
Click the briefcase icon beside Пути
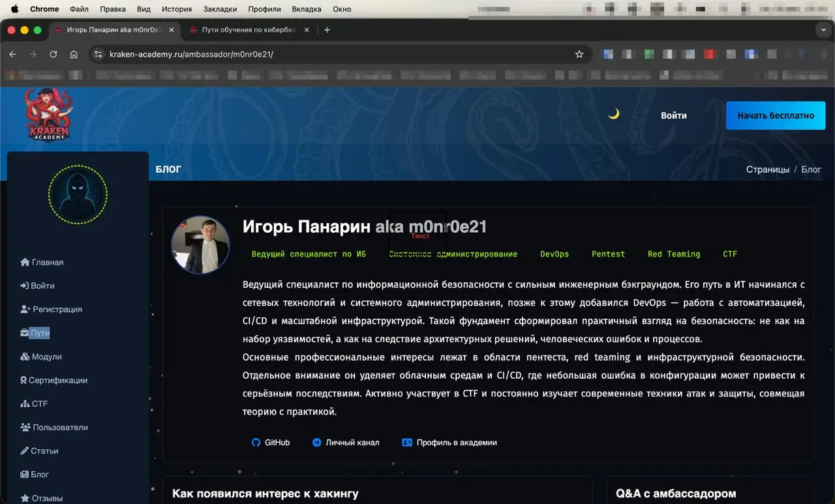pyautogui.click(x=24, y=333)
